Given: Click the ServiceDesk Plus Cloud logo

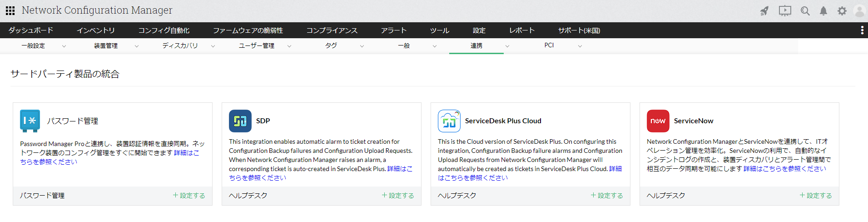Looking at the screenshot, I should 449,121.
